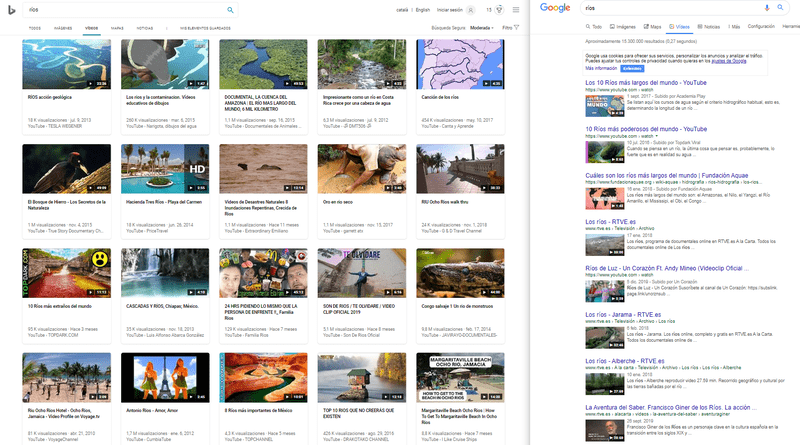
Task: Switch to Google Noticias tab
Action: (x=709, y=27)
